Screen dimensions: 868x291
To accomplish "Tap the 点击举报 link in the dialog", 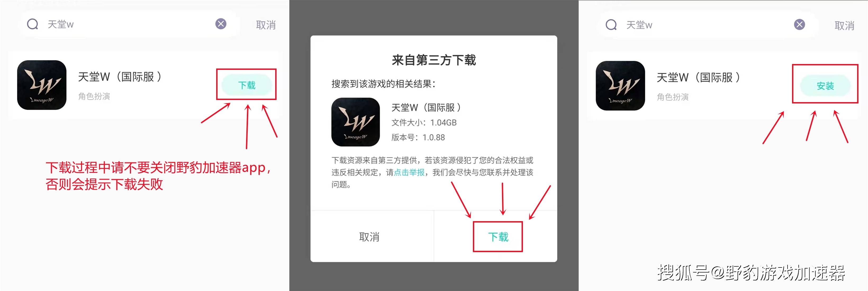I will tap(409, 172).
